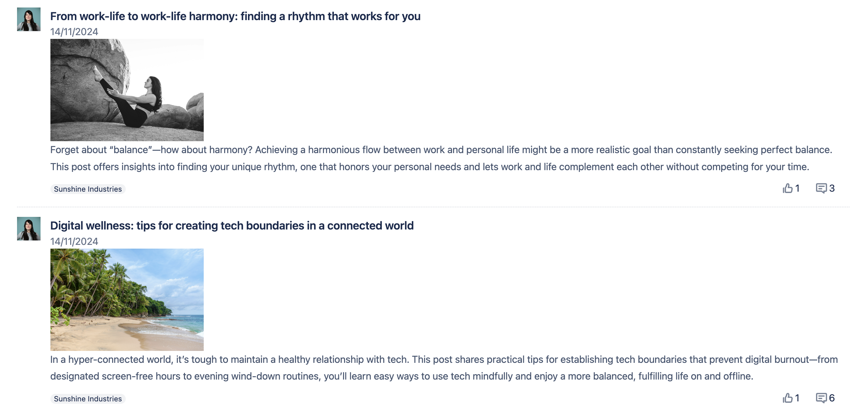
Task: Open the work-life harmony post title
Action: 235,16
